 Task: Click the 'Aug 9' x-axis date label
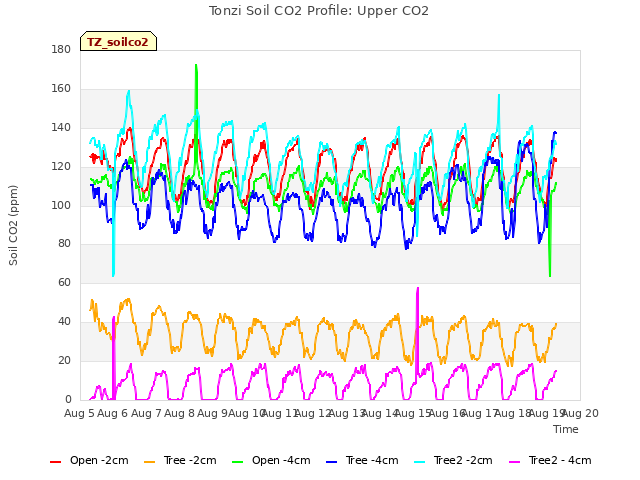[213, 413]
